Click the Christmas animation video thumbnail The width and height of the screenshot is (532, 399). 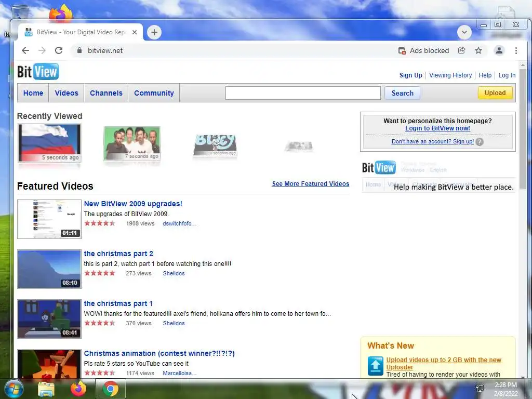click(49, 364)
